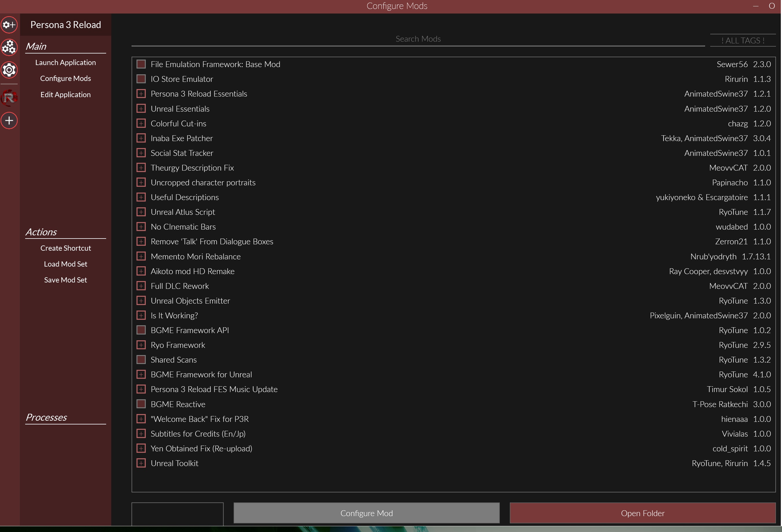Screen dimensions: 782x532
Task: Enable BGME Framework API checkbox
Action: click(x=141, y=330)
